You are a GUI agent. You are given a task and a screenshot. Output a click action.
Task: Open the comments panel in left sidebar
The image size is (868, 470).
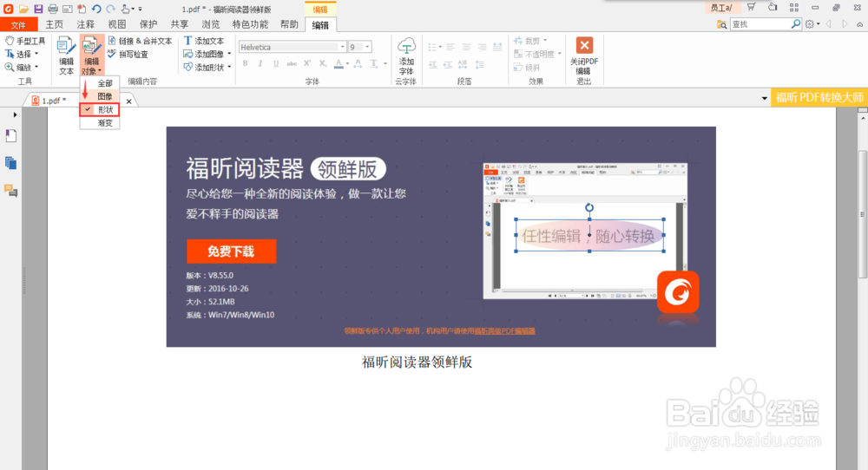coord(11,192)
